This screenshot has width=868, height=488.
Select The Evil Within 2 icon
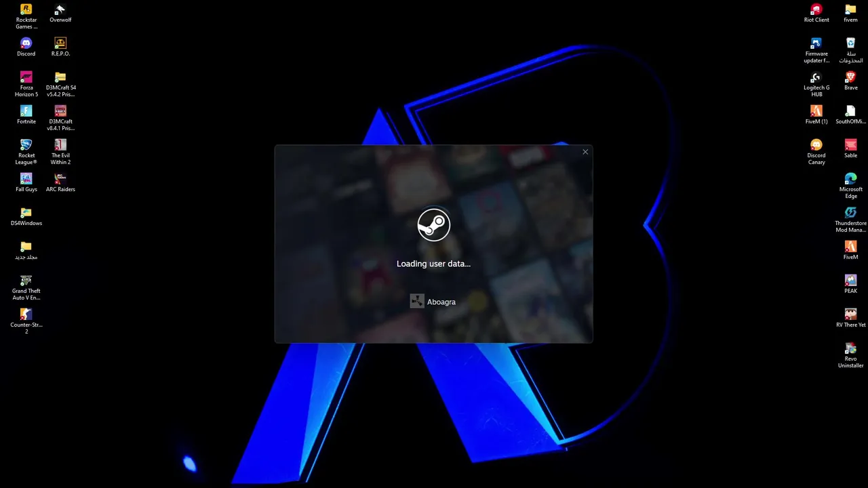click(x=60, y=145)
